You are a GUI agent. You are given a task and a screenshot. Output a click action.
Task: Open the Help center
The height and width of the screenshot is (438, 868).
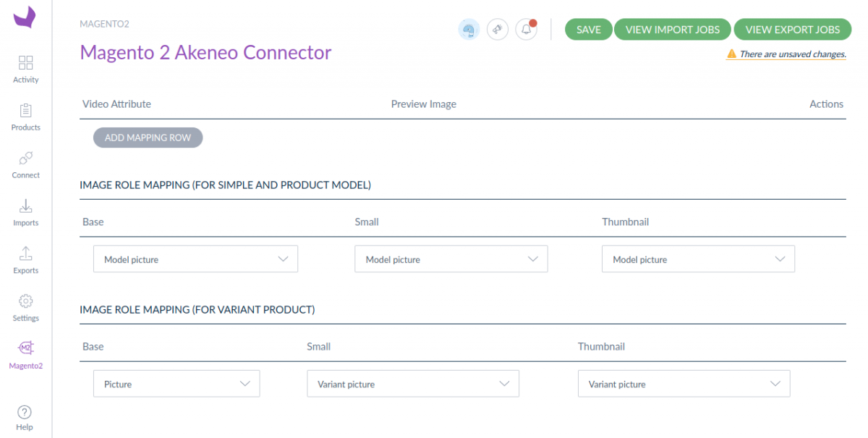pos(25,417)
